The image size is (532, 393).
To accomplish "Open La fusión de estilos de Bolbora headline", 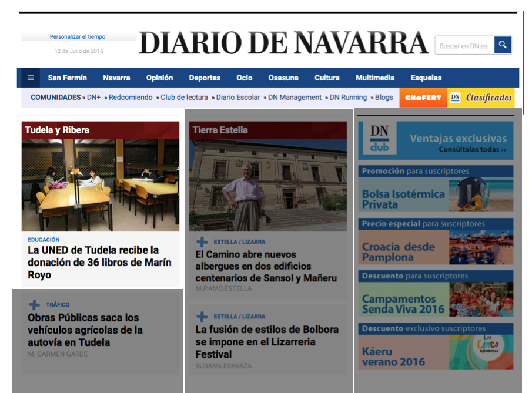I will click(x=267, y=342).
